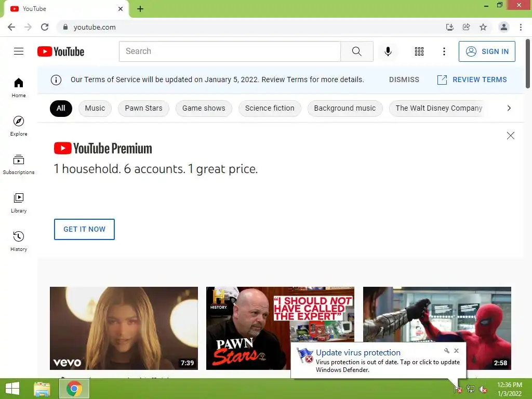532x399 pixels.
Task: Bookmark this page with star
Action: (483, 27)
